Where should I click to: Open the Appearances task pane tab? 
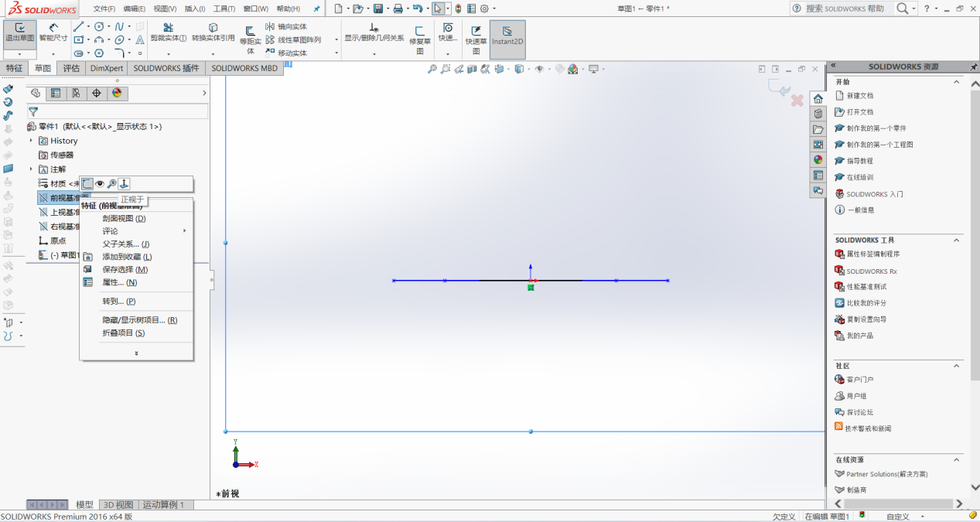coord(818,159)
